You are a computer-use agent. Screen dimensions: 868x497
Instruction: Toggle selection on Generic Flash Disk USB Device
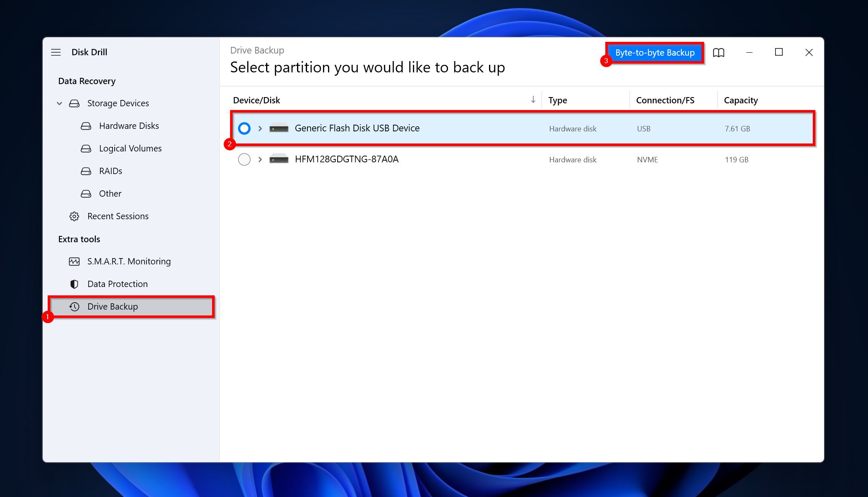(x=244, y=128)
